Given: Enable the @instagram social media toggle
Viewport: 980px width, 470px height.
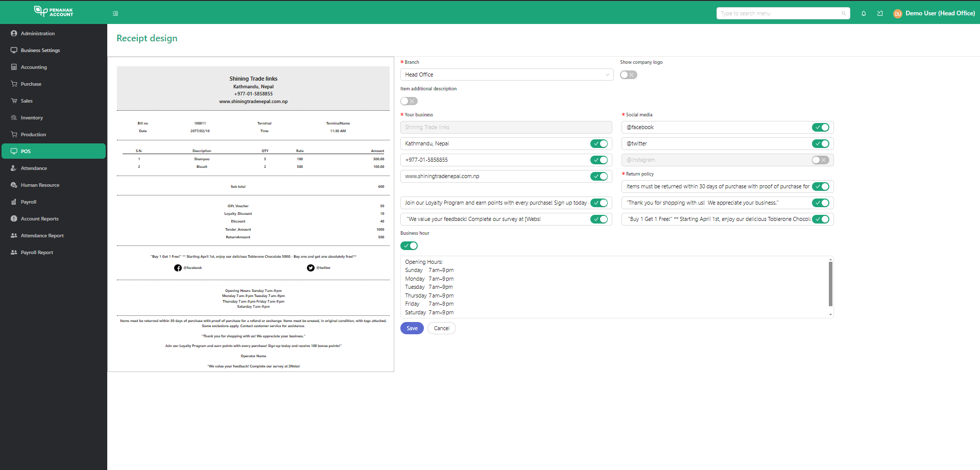Looking at the screenshot, I should pos(820,160).
